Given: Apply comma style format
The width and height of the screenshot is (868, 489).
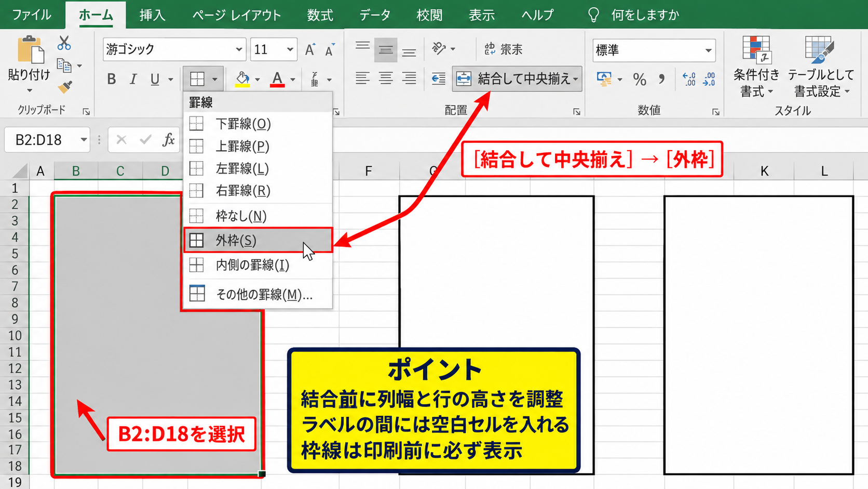Looking at the screenshot, I should [661, 79].
